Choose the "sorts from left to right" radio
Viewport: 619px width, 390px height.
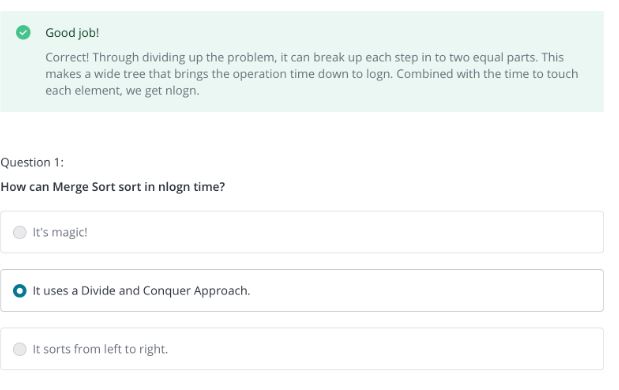click(20, 349)
